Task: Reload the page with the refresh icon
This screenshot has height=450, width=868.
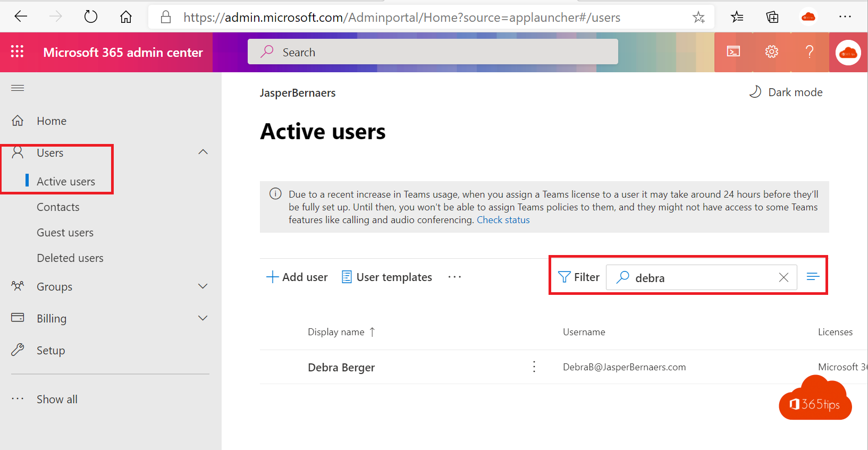Action: (x=91, y=16)
